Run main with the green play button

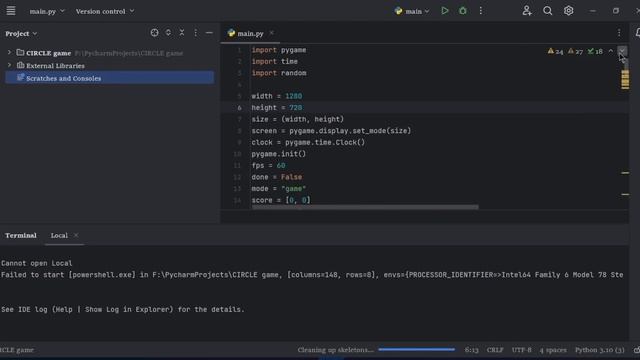(445, 11)
